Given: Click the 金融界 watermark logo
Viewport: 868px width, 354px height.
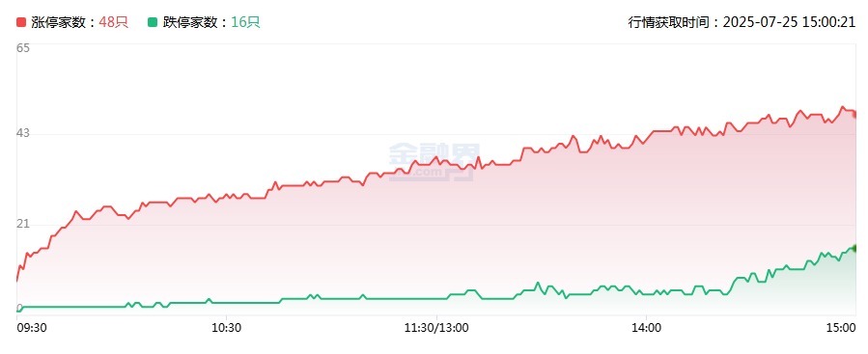Looking at the screenshot, I should [x=434, y=161].
